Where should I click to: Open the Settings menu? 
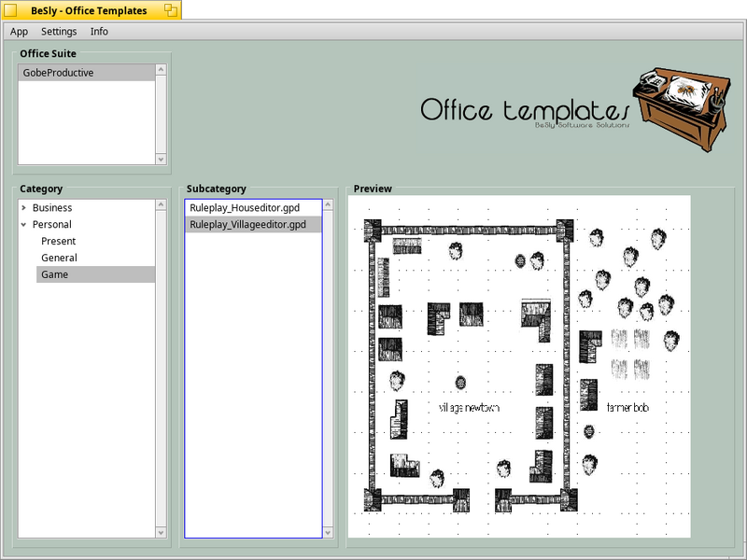(59, 32)
